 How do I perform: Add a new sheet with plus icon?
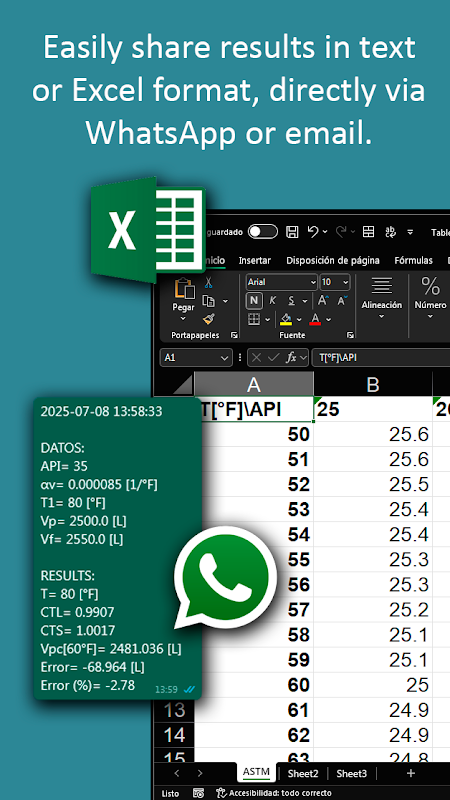coord(410,773)
